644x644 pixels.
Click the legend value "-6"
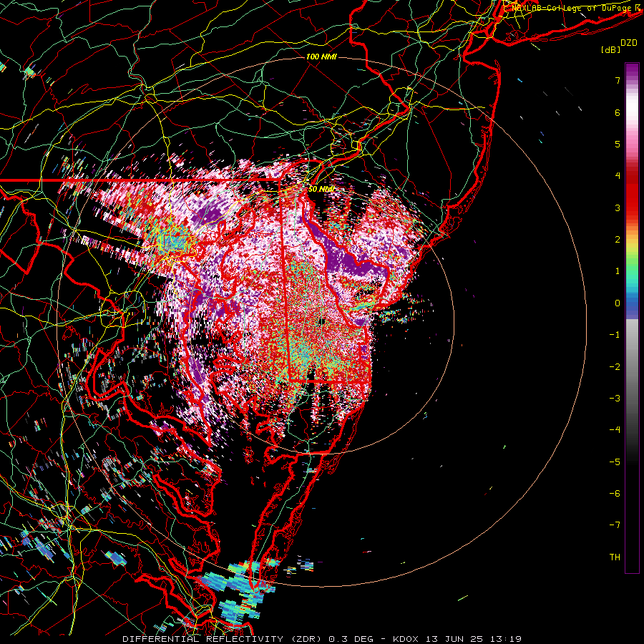pyautogui.click(x=615, y=493)
